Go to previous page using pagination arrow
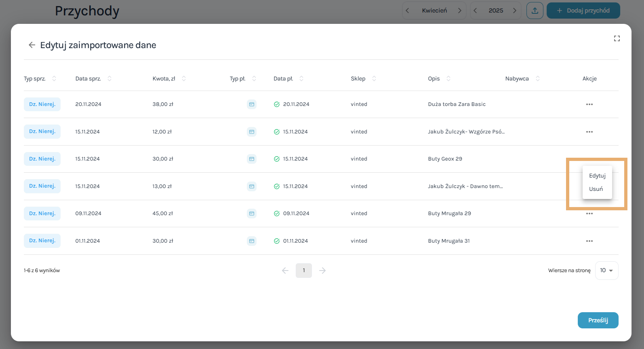Viewport: 644px width, 349px height. 285,271
